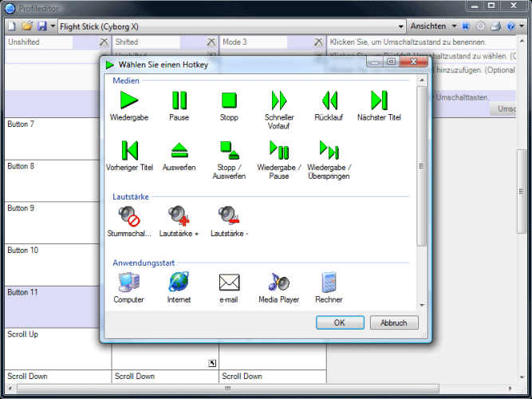This screenshot has width=532, height=399.
Task: Pick the Rechner calculator icon
Action: pyautogui.click(x=329, y=282)
